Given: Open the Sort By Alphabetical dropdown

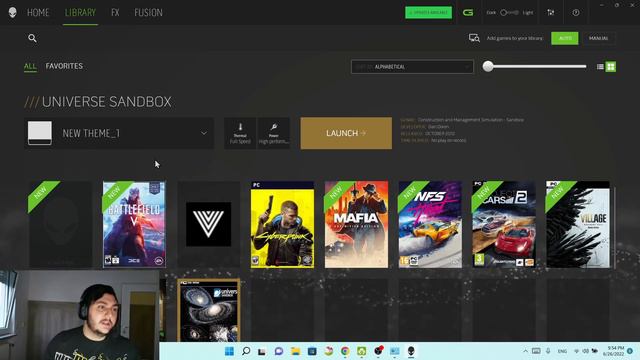Looking at the screenshot, I should pos(412,67).
